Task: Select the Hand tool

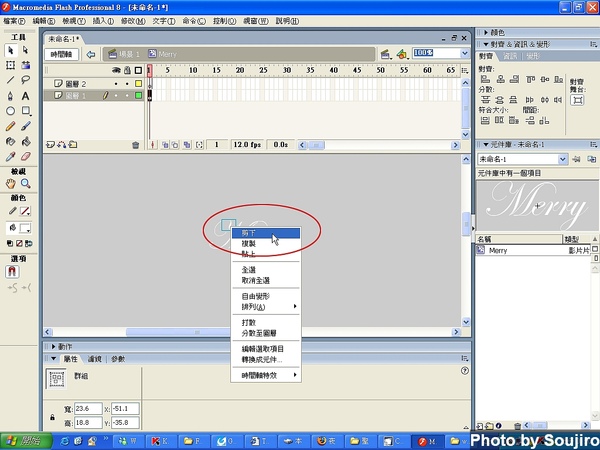Action: pos(10,184)
